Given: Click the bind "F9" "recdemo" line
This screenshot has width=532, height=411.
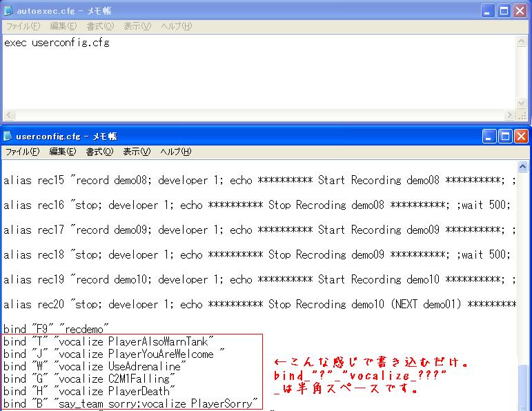Looking at the screenshot, I should coord(56,329).
